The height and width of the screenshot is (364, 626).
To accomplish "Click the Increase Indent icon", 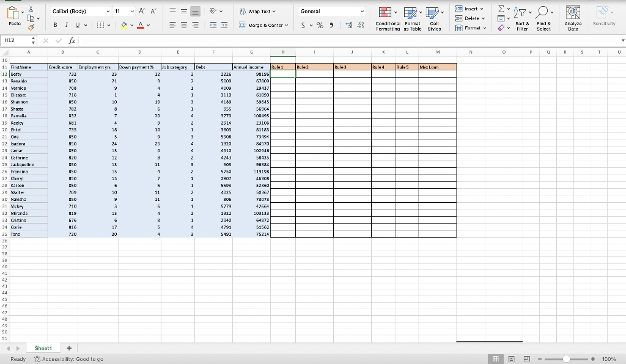I will coord(224,25).
